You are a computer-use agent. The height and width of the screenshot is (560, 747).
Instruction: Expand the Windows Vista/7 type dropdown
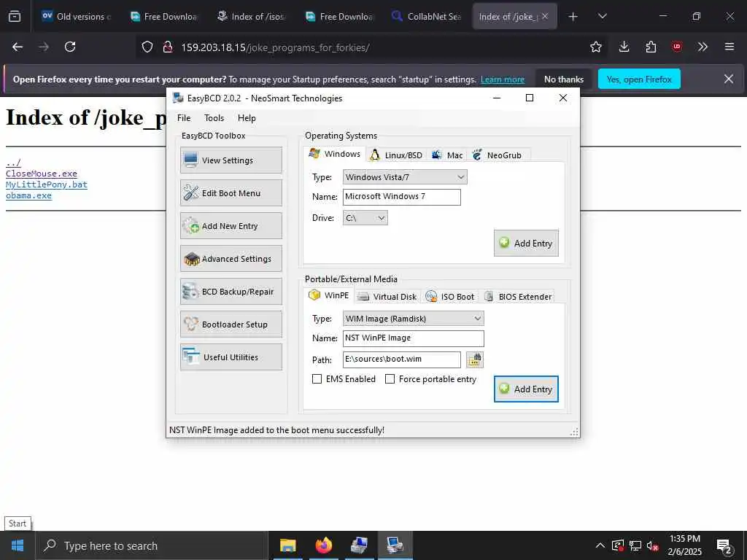point(405,177)
